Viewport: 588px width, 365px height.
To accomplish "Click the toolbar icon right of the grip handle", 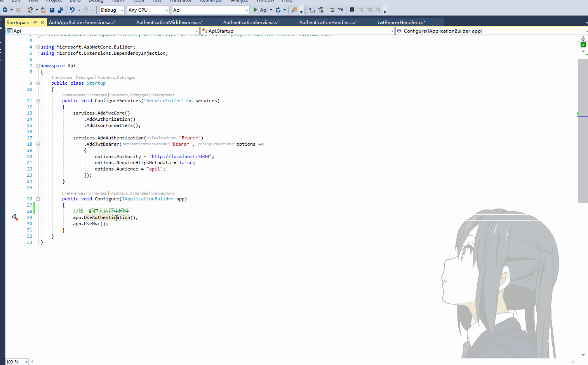I will [x=312, y=10].
